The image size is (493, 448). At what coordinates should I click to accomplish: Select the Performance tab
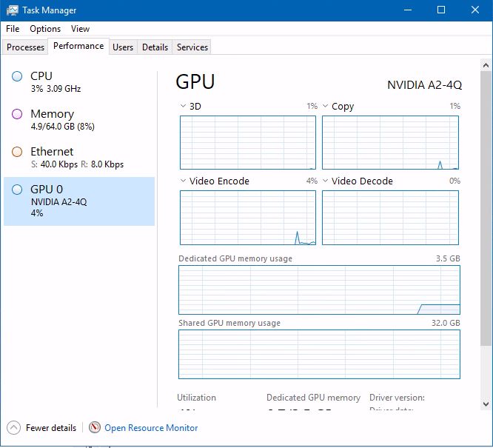tap(78, 46)
